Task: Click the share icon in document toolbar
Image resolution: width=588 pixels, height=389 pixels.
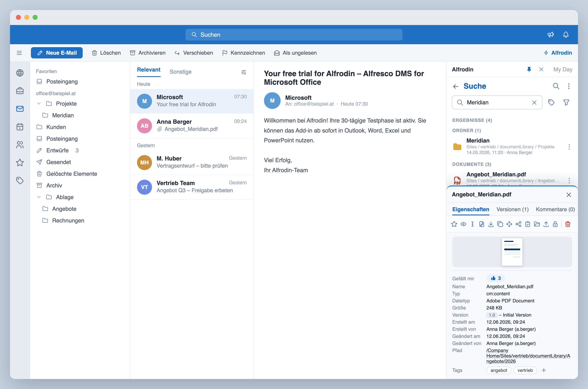Action: pyautogui.click(x=518, y=224)
